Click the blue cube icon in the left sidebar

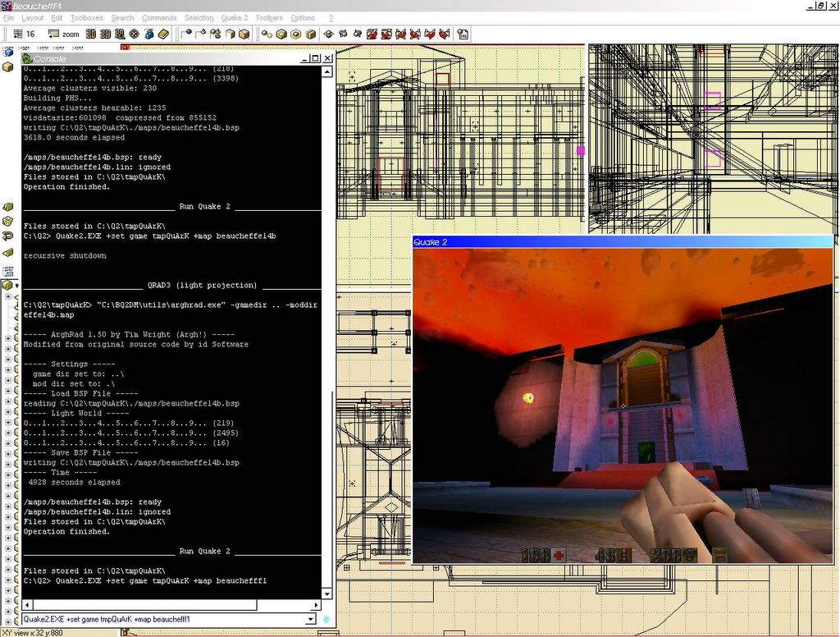tap(7, 52)
